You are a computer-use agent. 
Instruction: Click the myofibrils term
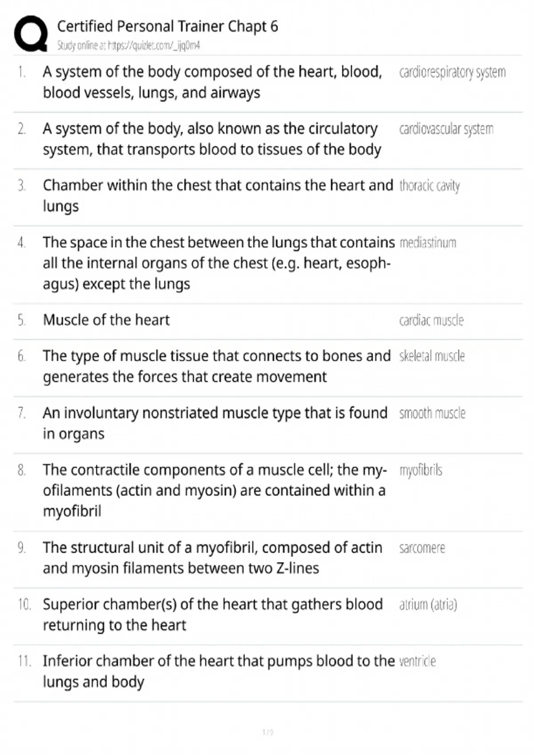(421, 470)
